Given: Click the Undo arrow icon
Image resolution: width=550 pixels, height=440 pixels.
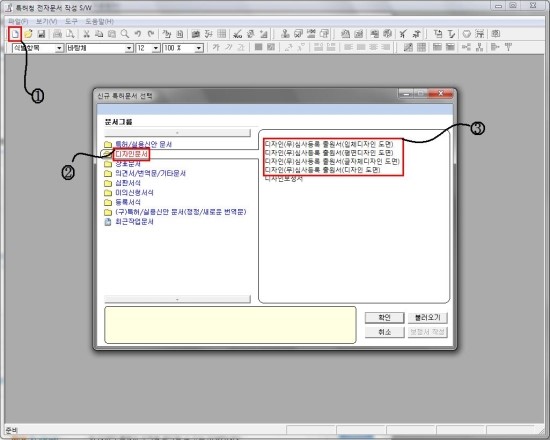Looking at the screenshot, I should [138, 34].
